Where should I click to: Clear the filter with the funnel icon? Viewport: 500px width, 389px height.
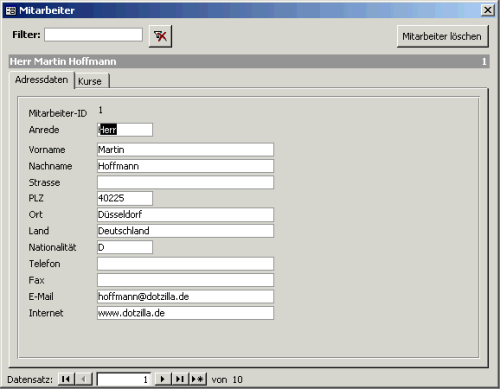click(x=160, y=36)
